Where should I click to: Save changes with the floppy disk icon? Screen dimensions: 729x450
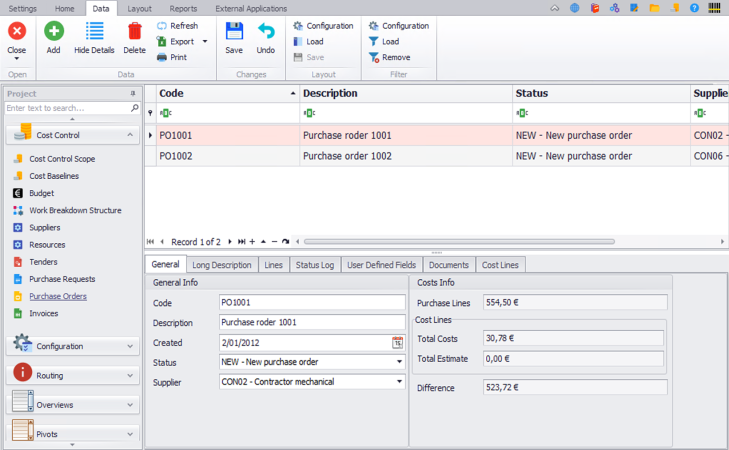point(234,36)
